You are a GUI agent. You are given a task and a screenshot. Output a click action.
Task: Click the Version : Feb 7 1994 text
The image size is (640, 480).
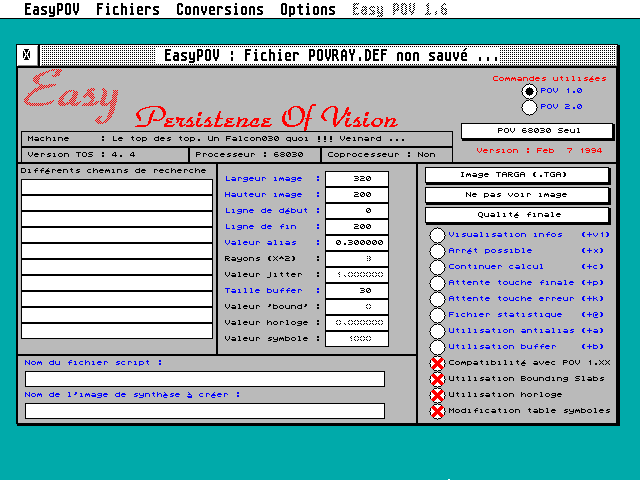tap(539, 151)
